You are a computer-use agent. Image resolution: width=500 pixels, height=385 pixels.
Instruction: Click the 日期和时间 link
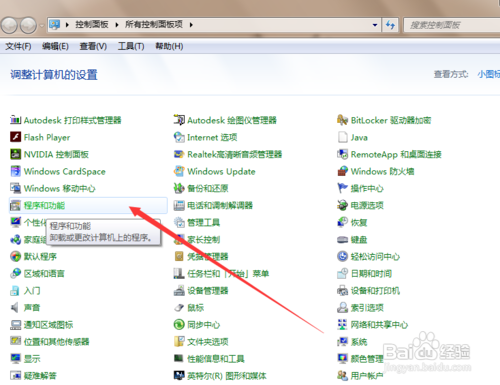(x=371, y=273)
